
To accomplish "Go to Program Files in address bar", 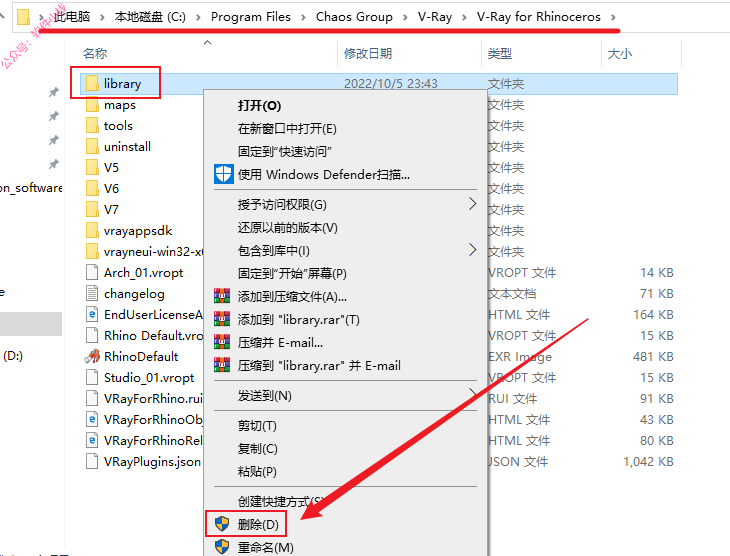I will pos(250,17).
